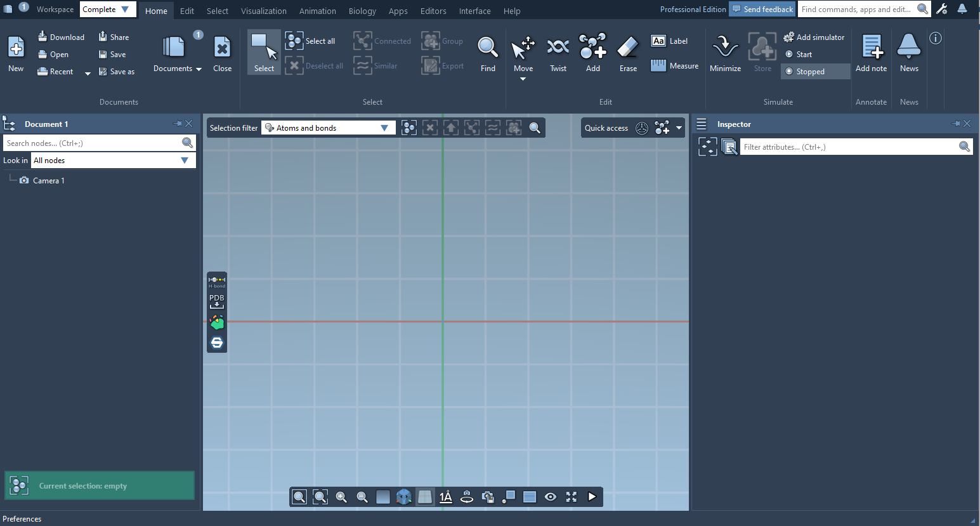The image size is (980, 526).
Task: Open the Minimize simulation tool
Action: [x=725, y=53]
